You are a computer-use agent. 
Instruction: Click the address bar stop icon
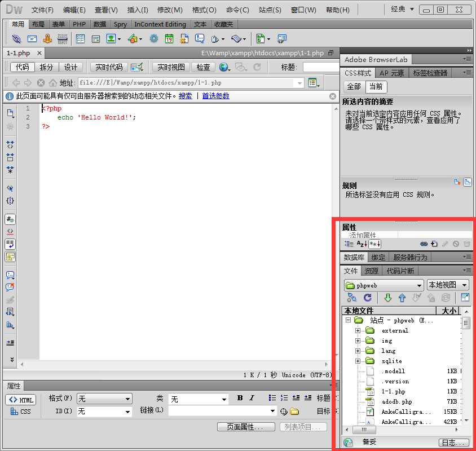click(41, 82)
